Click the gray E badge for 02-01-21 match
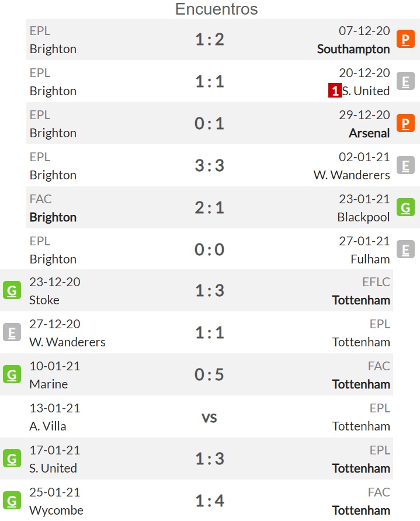 pyautogui.click(x=405, y=165)
